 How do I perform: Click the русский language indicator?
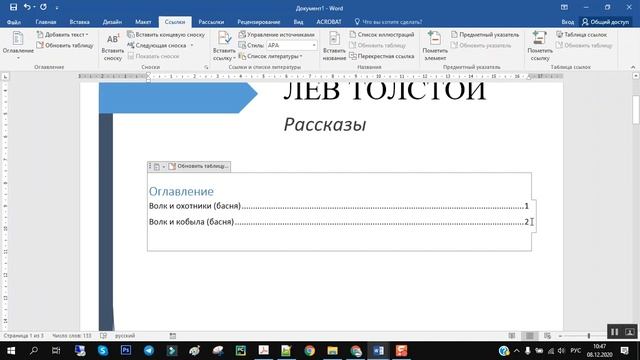click(125, 336)
